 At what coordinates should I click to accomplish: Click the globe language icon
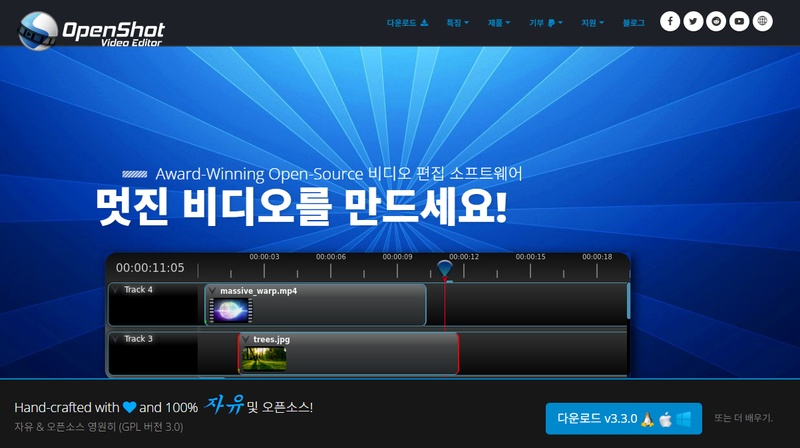(x=762, y=21)
